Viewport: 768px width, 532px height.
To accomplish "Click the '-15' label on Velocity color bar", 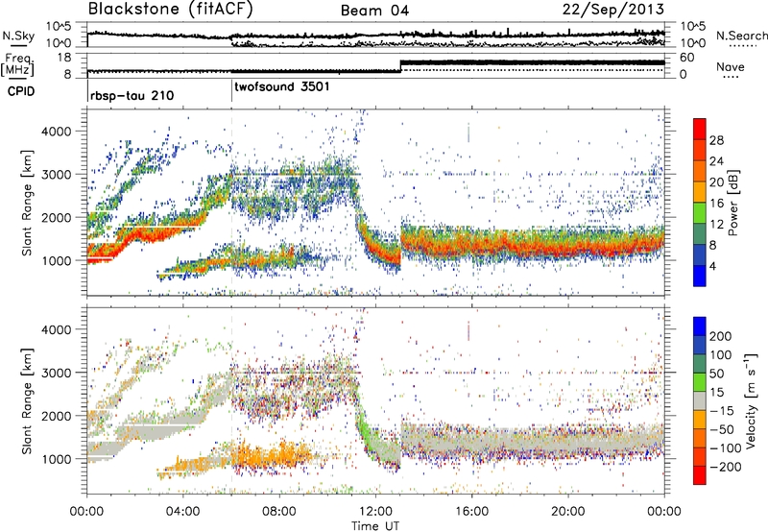I will [x=722, y=411].
